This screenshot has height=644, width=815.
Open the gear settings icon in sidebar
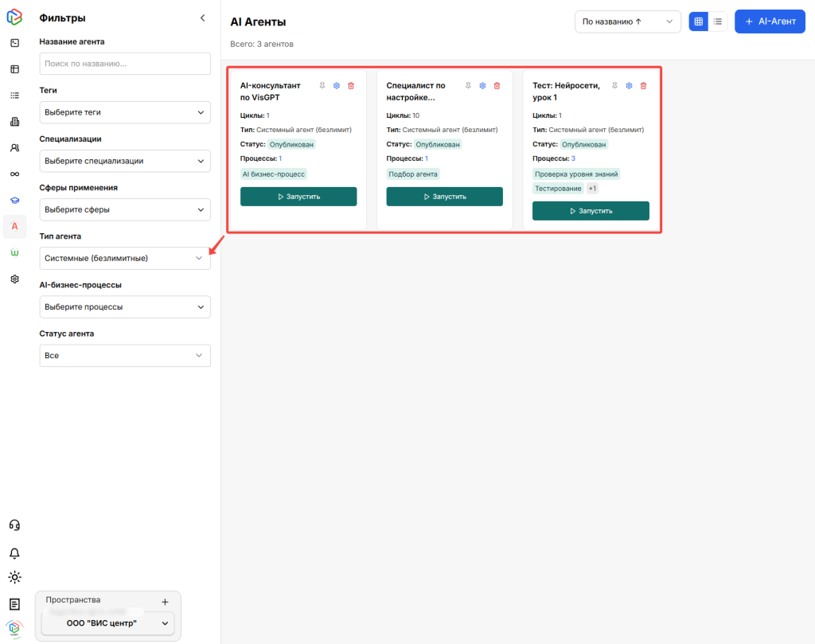[14, 279]
